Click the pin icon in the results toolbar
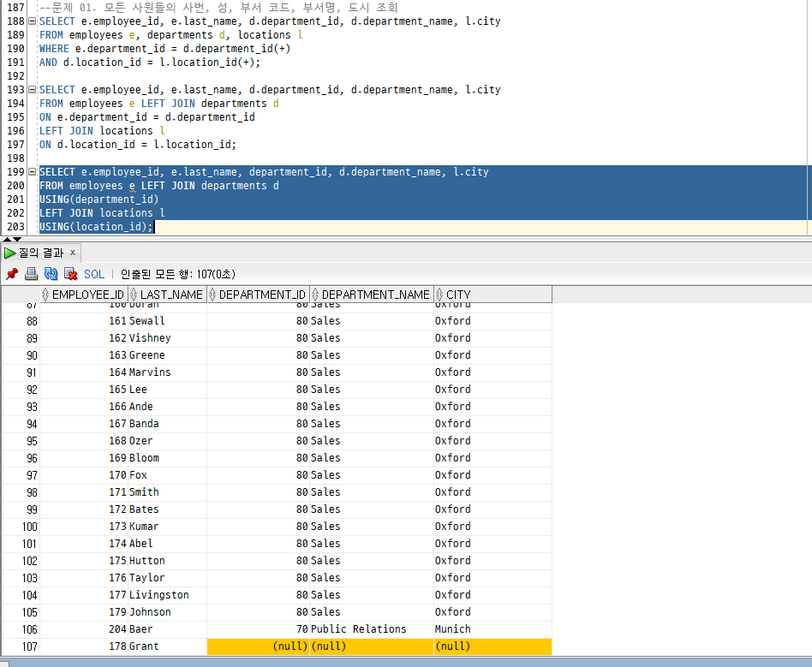 click(12, 274)
